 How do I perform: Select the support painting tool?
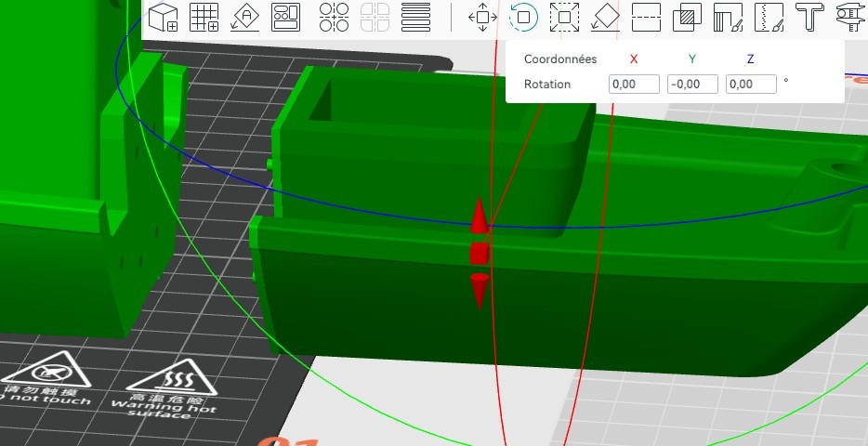[728, 17]
